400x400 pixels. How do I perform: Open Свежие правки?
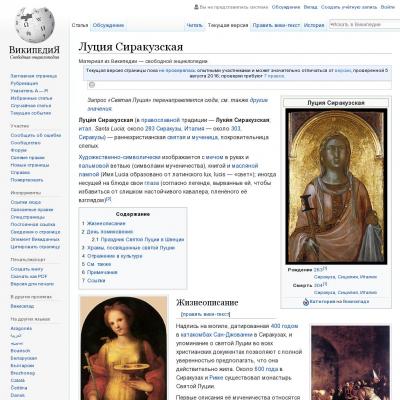28,158
